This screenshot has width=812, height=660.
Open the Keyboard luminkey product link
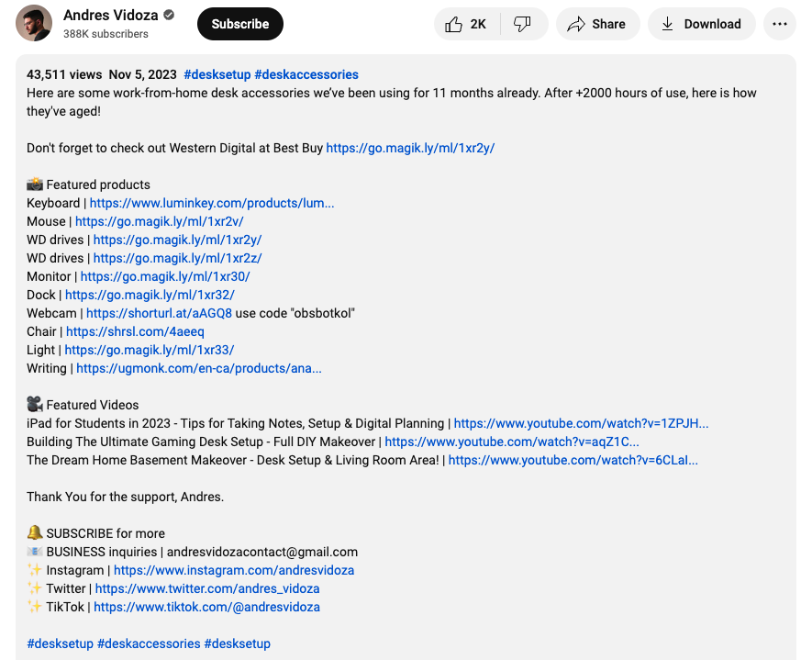pyautogui.click(x=212, y=203)
